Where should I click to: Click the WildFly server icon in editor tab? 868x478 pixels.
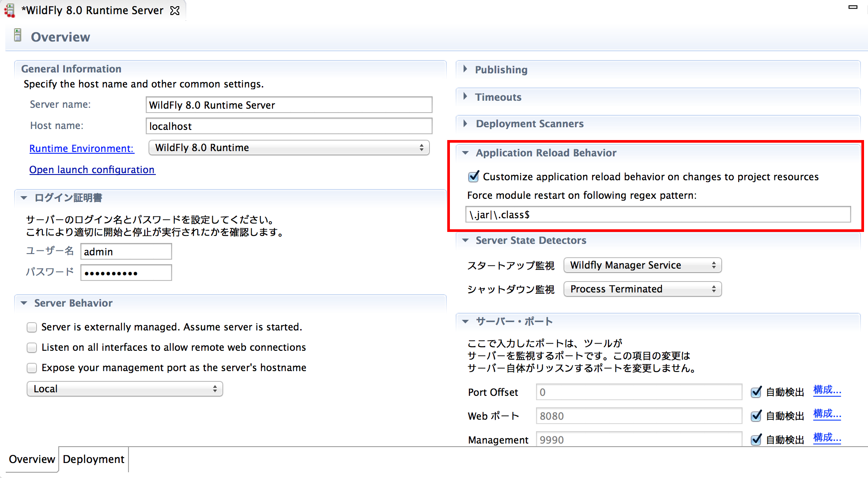click(x=10, y=11)
